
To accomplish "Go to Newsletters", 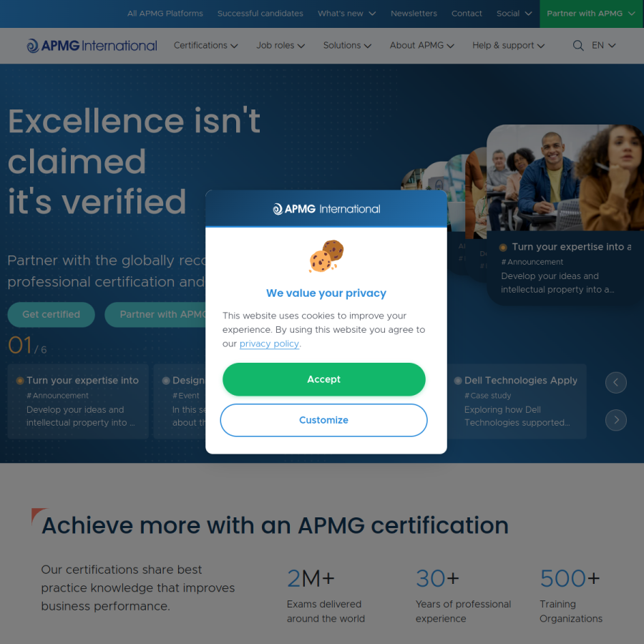I will pos(414,14).
